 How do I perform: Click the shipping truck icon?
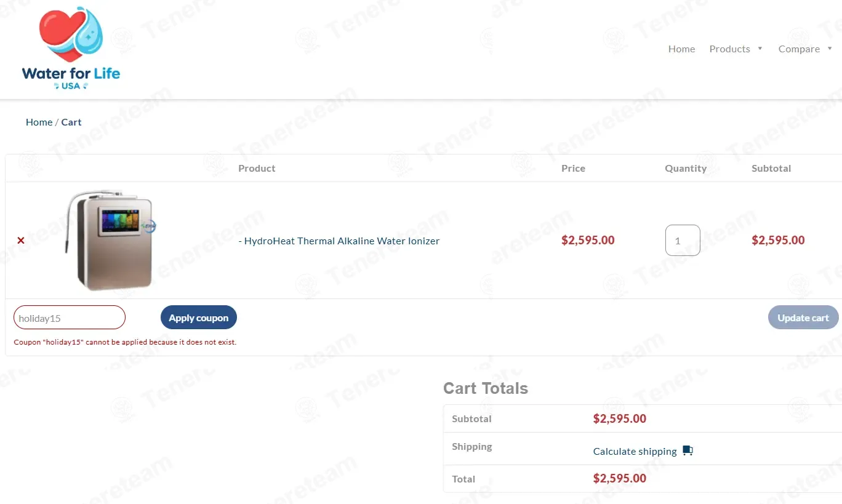coord(688,451)
